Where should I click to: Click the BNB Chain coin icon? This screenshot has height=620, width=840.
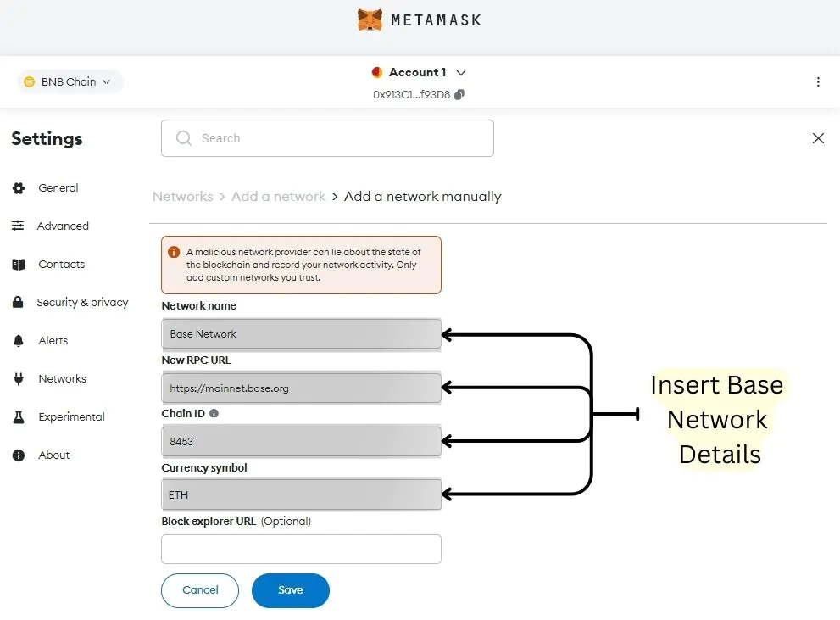30,81
